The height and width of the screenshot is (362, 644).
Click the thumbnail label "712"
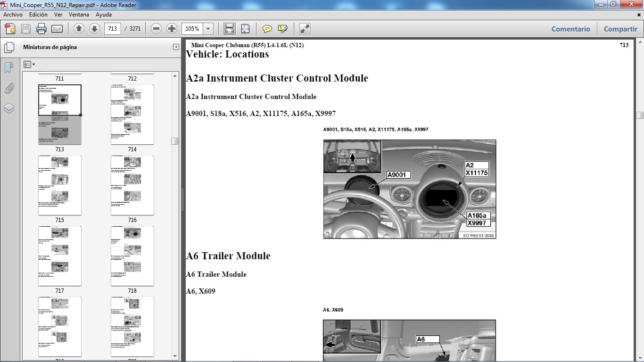coord(132,79)
